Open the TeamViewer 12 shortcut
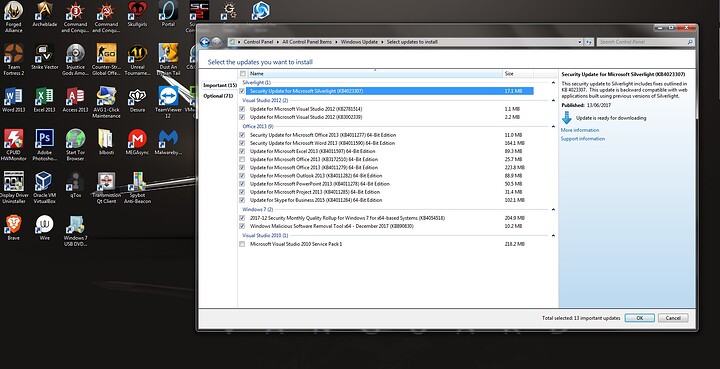Viewport: 720px width, 369px height. click(x=169, y=102)
